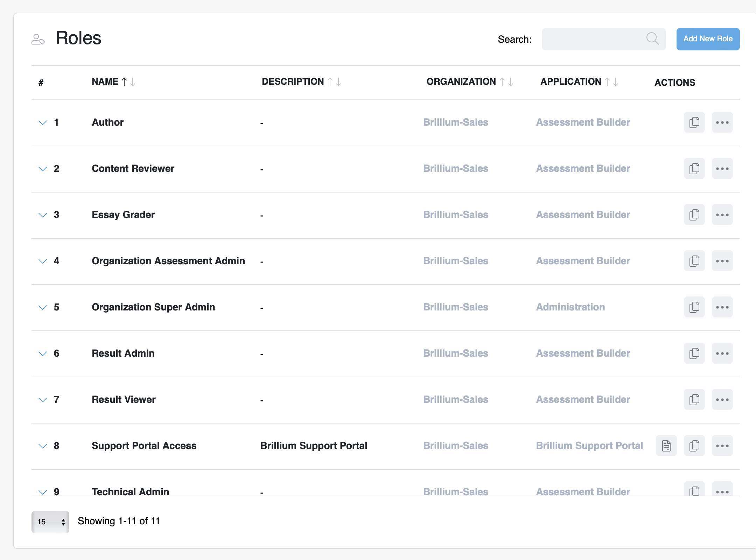
Task: Click document icon for Support Portal Access
Action: (x=666, y=446)
